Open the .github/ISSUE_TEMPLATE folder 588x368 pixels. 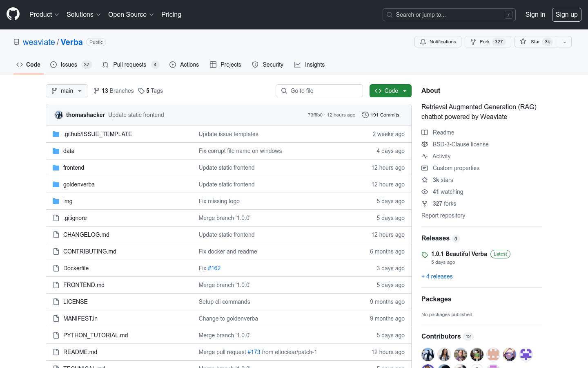tap(98, 134)
